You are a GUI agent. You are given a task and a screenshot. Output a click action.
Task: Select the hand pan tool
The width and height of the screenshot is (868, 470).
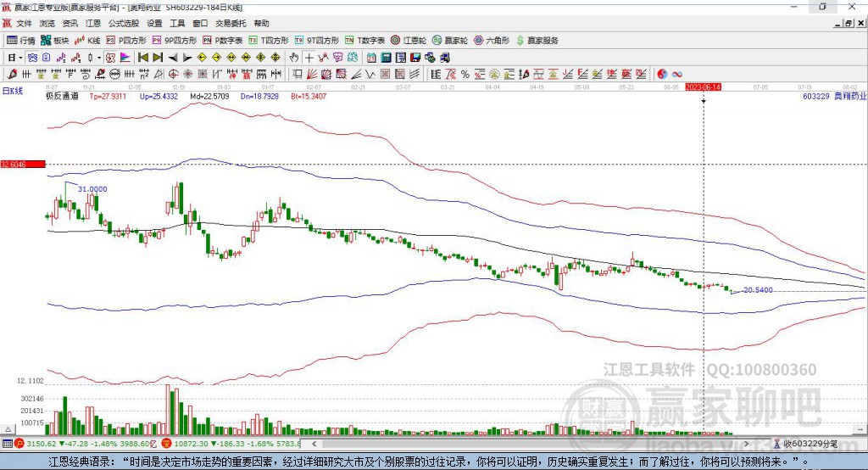pos(294,58)
